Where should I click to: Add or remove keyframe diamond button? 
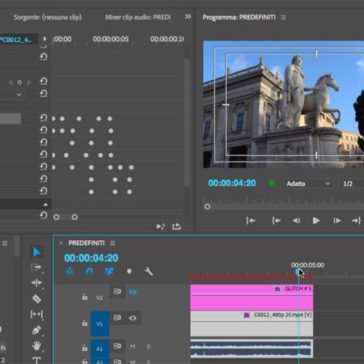click(19, 82)
